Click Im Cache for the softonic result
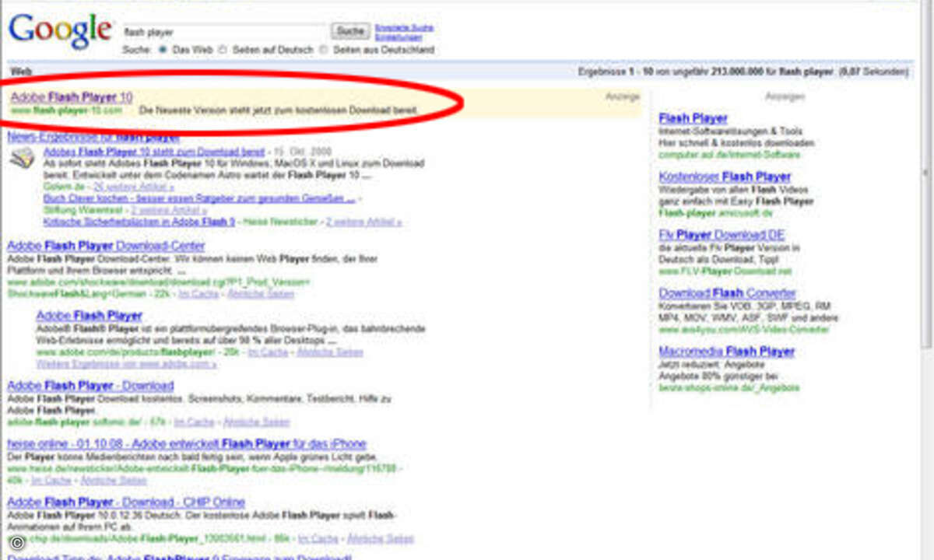The width and height of the screenshot is (934, 560). click(x=193, y=422)
